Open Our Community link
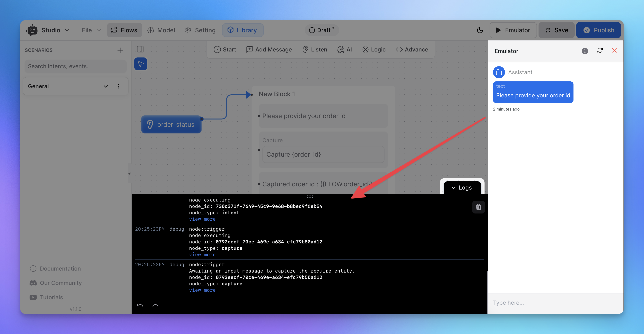This screenshot has height=334, width=644. click(x=56, y=283)
